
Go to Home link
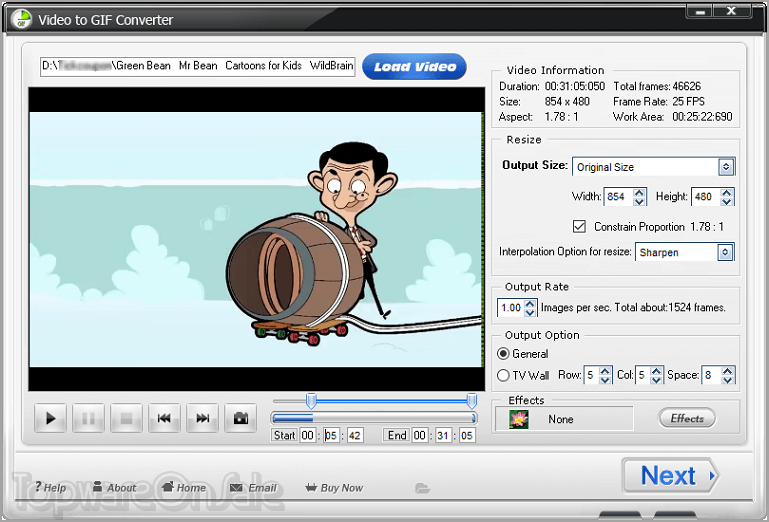[x=184, y=488]
